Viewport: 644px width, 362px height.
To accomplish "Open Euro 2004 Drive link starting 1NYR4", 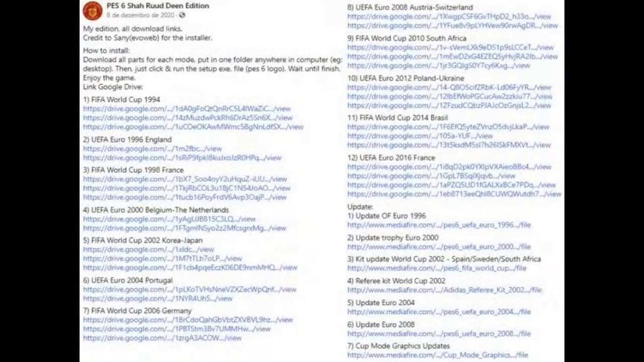I will [158, 299].
